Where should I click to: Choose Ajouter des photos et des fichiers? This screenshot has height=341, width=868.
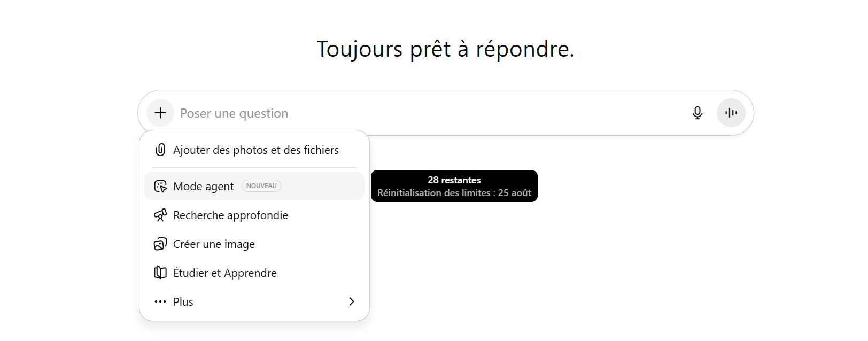[x=255, y=150]
